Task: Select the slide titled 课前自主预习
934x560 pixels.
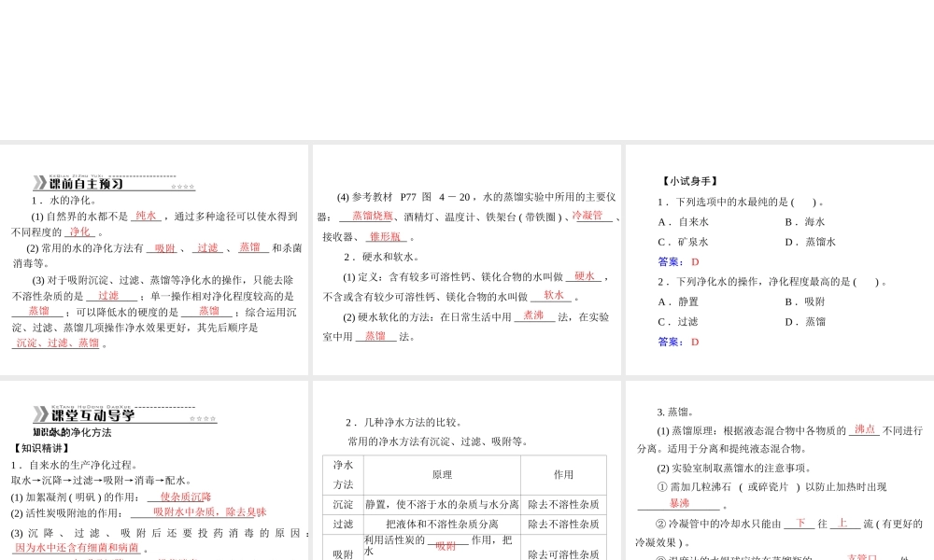Action: [154, 260]
